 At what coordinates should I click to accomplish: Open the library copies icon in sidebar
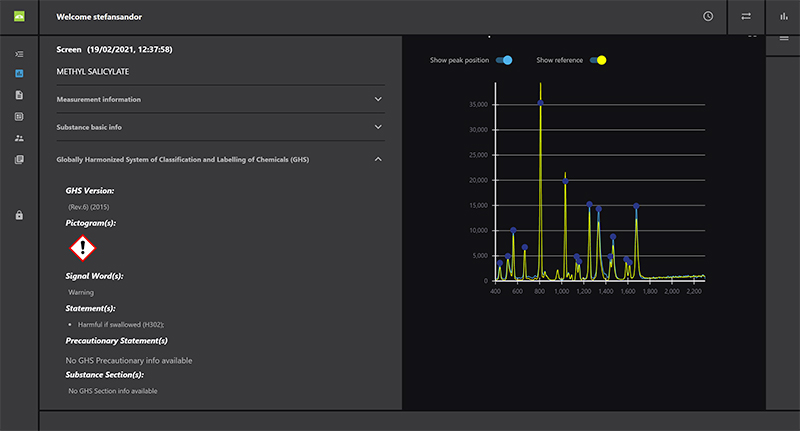(20, 159)
